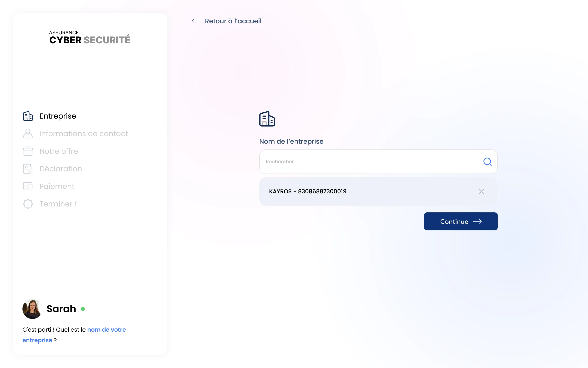Focus the Rechercher company search field
The image size is (588, 368).
click(378, 162)
